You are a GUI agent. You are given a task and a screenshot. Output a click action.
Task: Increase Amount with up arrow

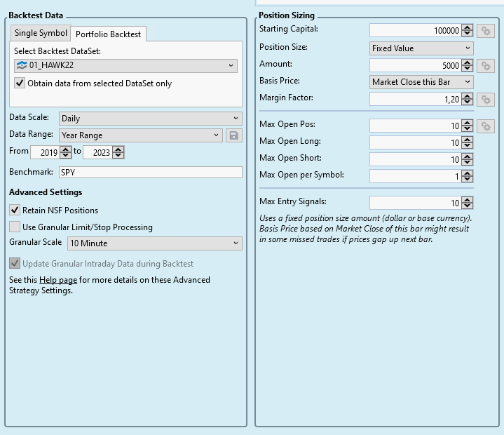tap(468, 62)
